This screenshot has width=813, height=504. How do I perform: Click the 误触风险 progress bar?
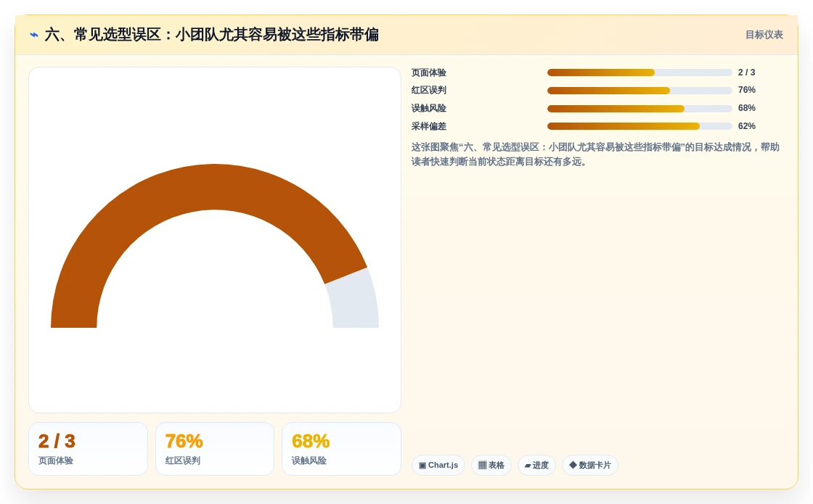(640, 109)
